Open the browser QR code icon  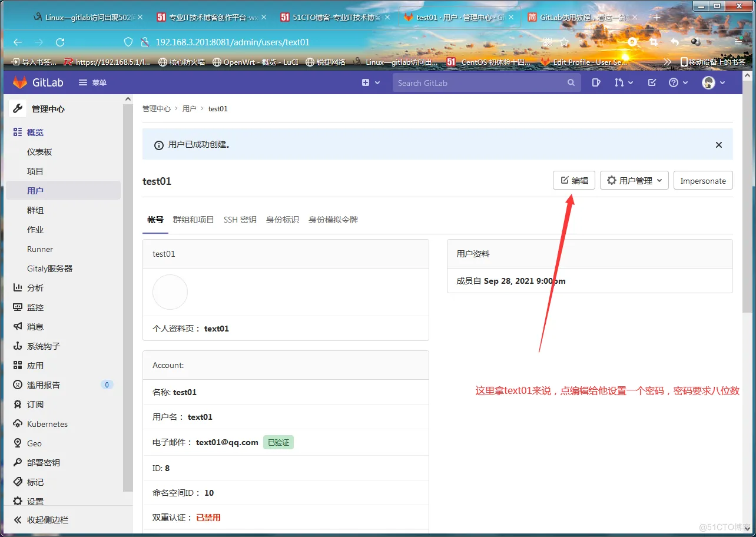coord(548,42)
